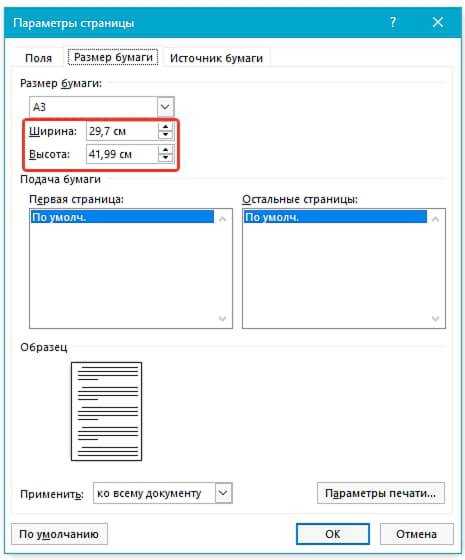Select По умолч. in Остальные страницы list
Viewport: 465px width, 560px height.
(x=335, y=217)
